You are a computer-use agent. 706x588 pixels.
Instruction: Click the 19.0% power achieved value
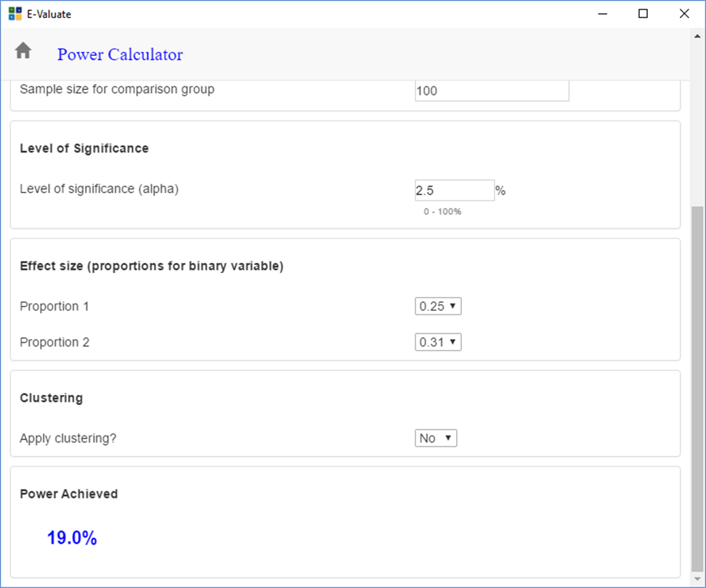point(72,538)
